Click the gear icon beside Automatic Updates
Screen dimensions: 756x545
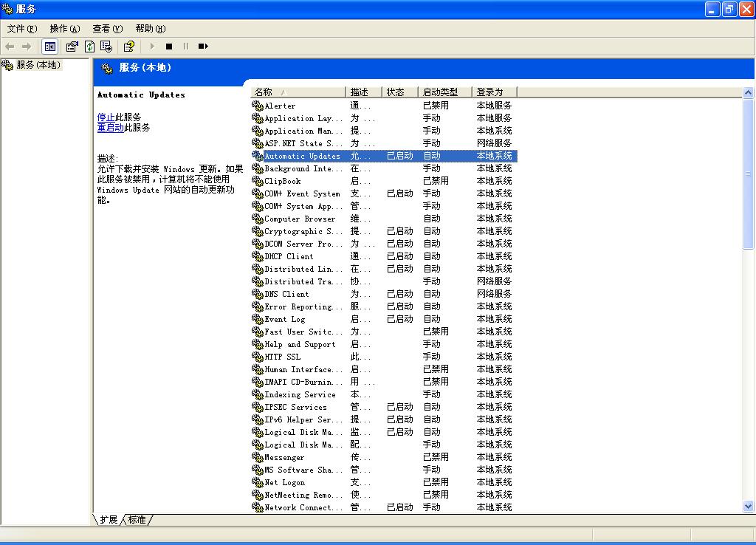pyautogui.click(x=258, y=156)
